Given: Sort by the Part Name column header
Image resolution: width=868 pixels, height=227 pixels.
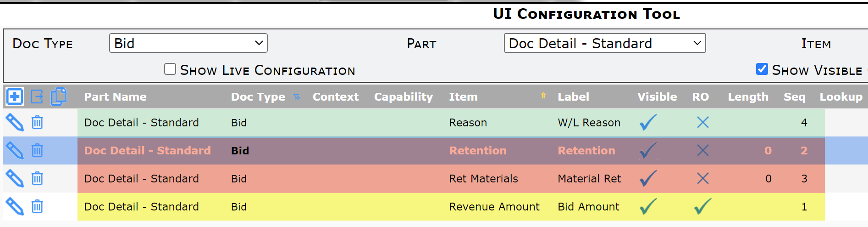Looking at the screenshot, I should [115, 97].
